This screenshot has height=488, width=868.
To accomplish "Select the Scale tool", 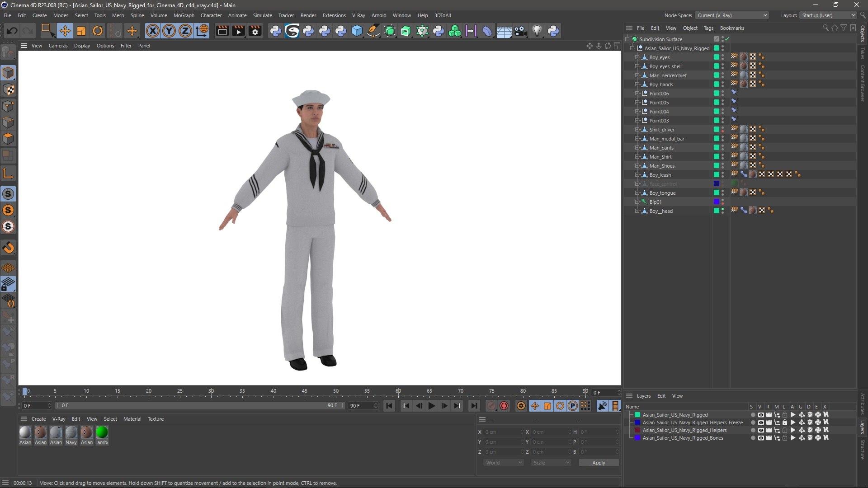I will point(81,31).
